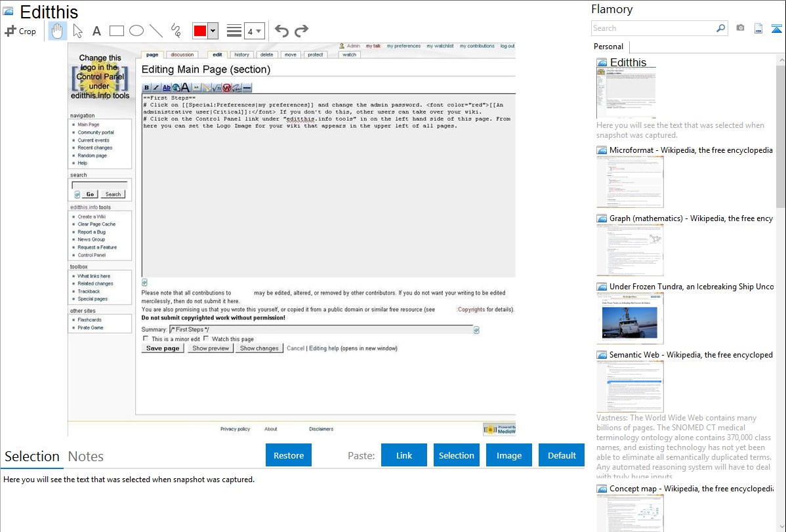Click the magnifier icon in Flamory search
This screenshot has height=532, width=786.
click(x=720, y=28)
